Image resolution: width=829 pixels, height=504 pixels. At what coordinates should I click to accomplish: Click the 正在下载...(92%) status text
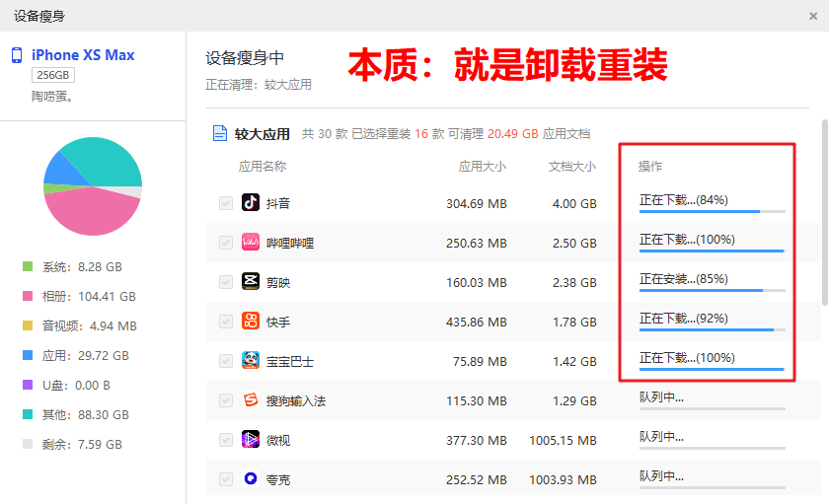coord(684,318)
